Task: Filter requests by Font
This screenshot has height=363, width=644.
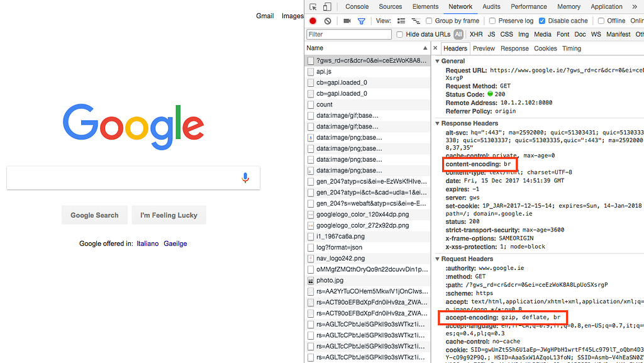Action: [563, 35]
